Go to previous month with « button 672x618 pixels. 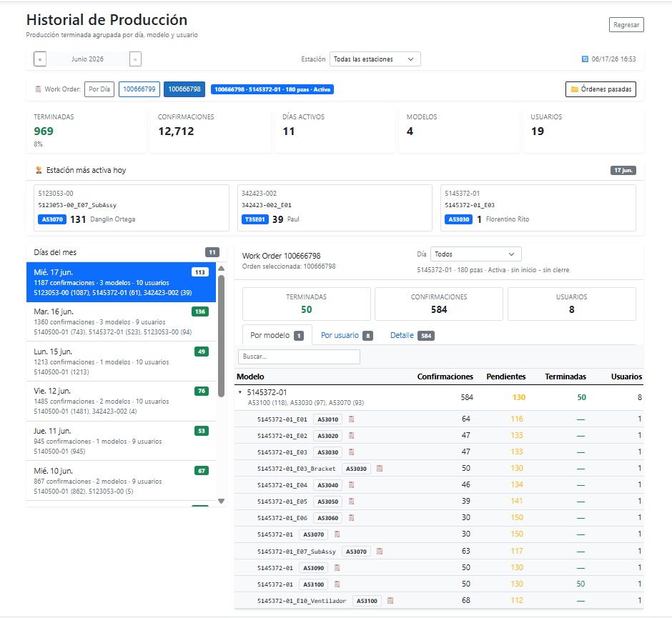click(40, 59)
